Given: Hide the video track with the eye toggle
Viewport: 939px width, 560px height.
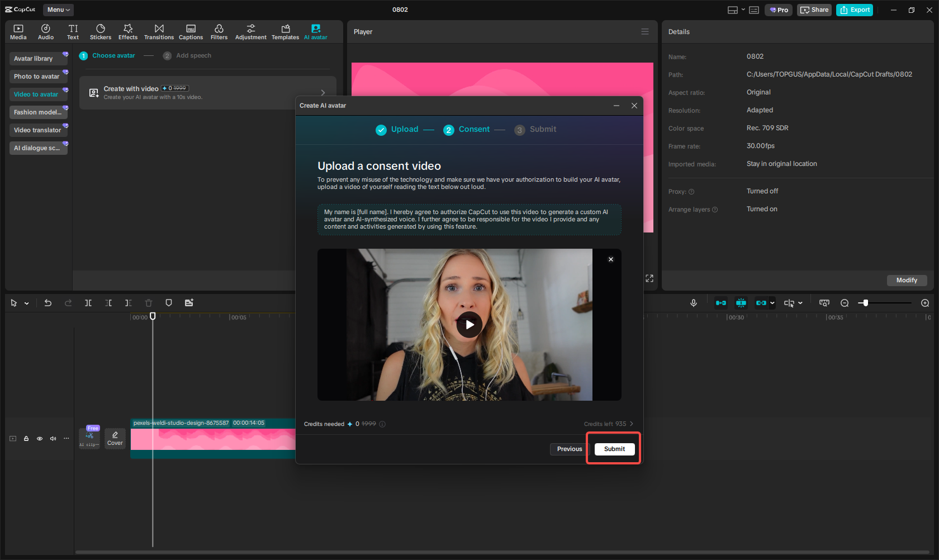Looking at the screenshot, I should coord(39,439).
